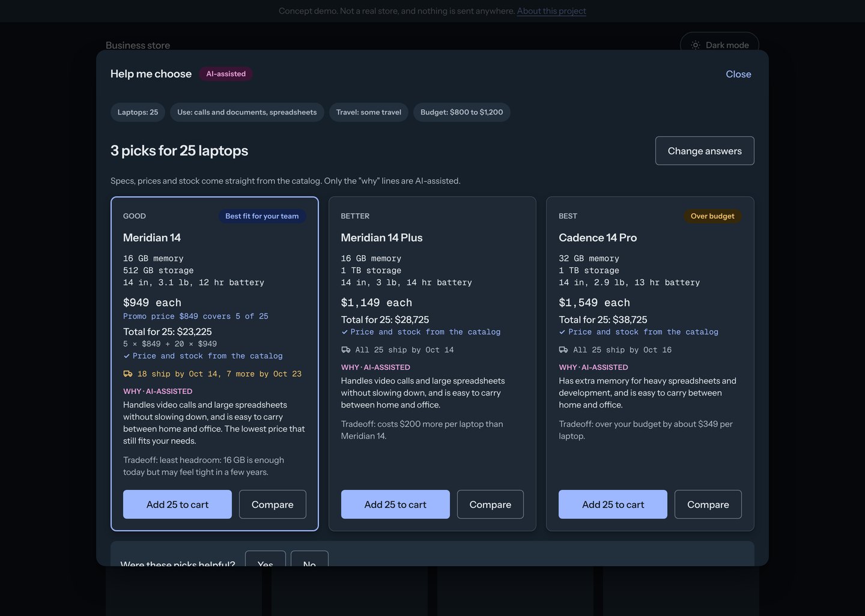The image size is (865, 616).
Task: Compare the Cadence 14 Pro laptop
Action: 708,504
